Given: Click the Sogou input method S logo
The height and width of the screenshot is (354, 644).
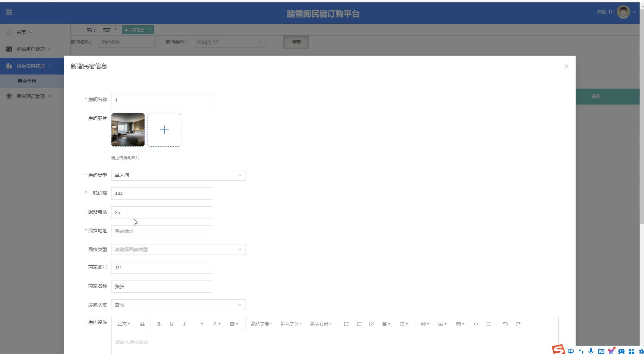Looking at the screenshot, I should click(558, 350).
